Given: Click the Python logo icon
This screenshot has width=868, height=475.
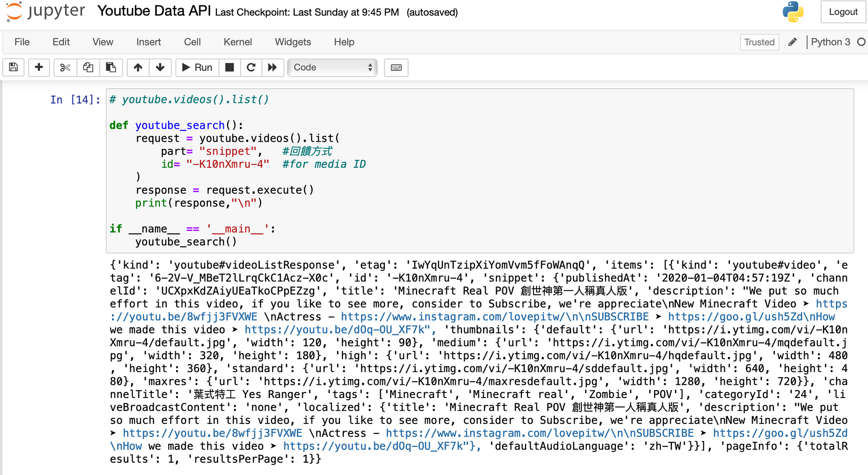Looking at the screenshot, I should (x=793, y=11).
